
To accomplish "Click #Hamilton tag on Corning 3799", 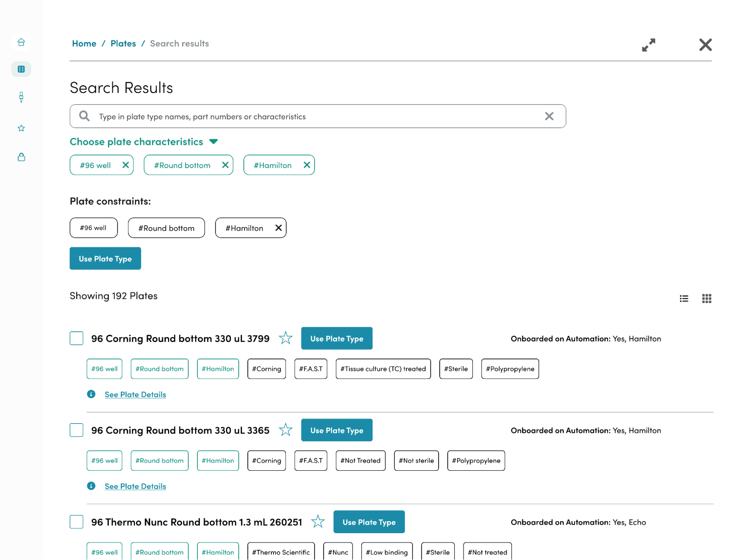I will (x=218, y=369).
